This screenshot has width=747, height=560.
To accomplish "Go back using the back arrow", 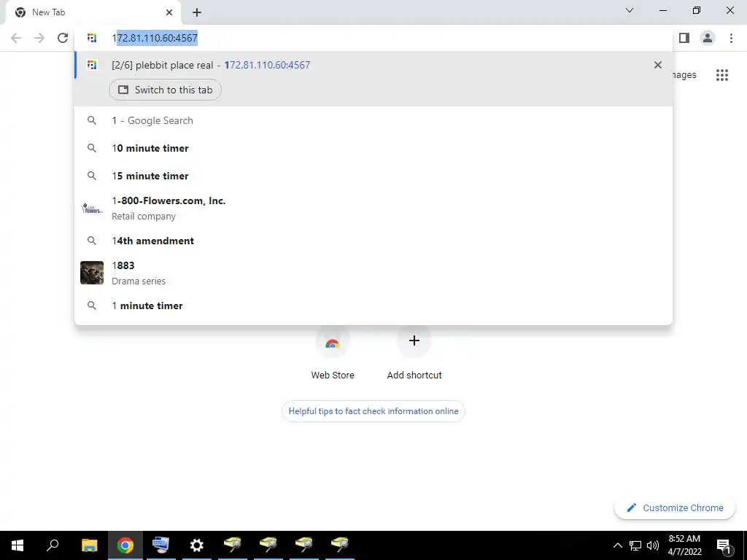I will (16, 38).
